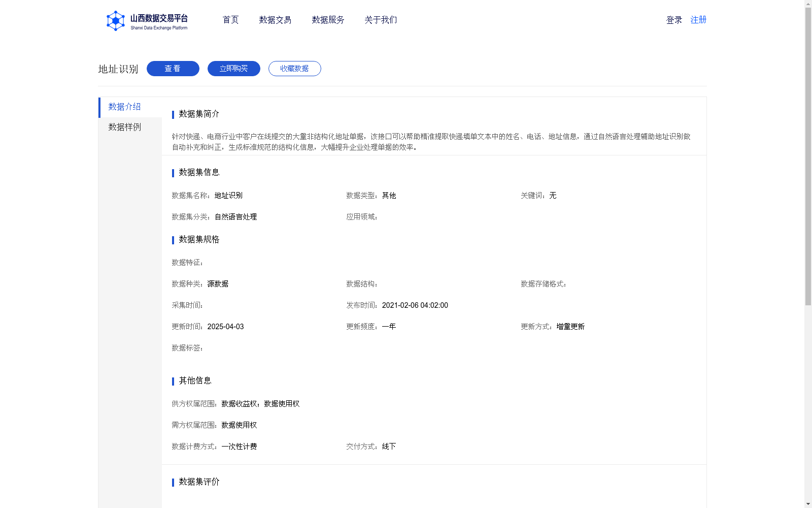
Task: Click the 需方权属范围 value 数据使用权
Action: coord(239,425)
